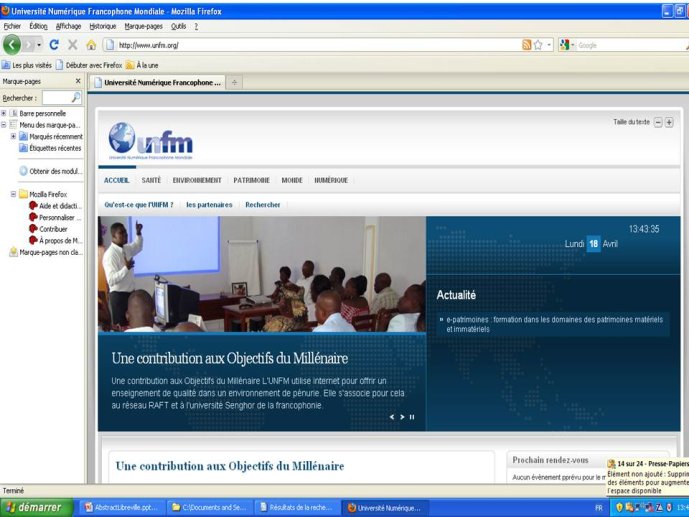Click the Rechercher site link
The image size is (689, 517).
tap(263, 205)
